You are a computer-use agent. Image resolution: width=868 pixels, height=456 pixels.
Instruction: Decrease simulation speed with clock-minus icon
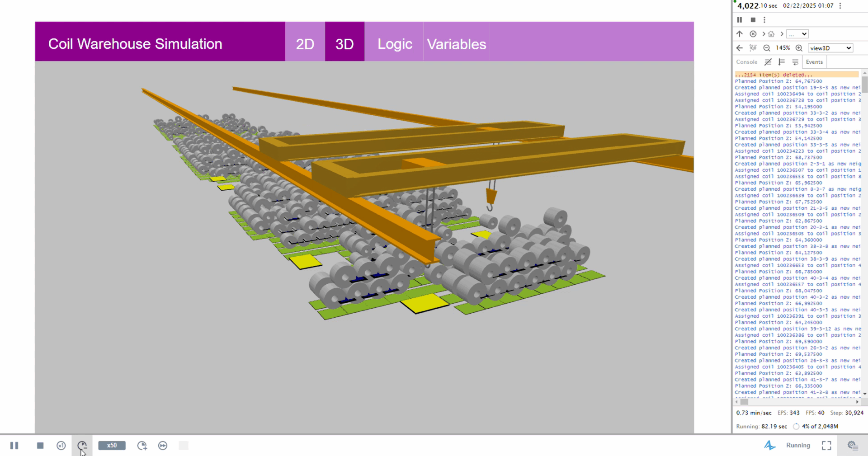(x=82, y=446)
